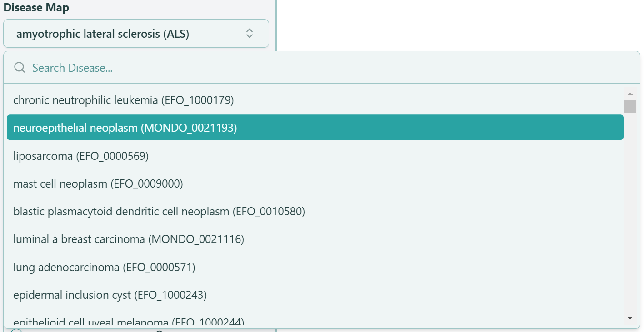Select epithelioid cell uveal melanoma option
Viewport: 644px width, 332px height.
pos(129,322)
